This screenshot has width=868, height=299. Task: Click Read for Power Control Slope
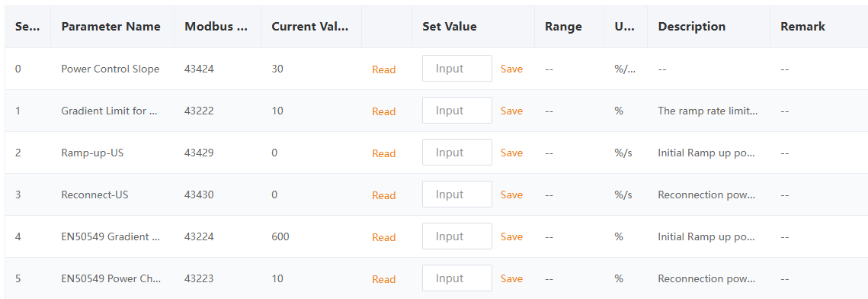click(x=383, y=69)
